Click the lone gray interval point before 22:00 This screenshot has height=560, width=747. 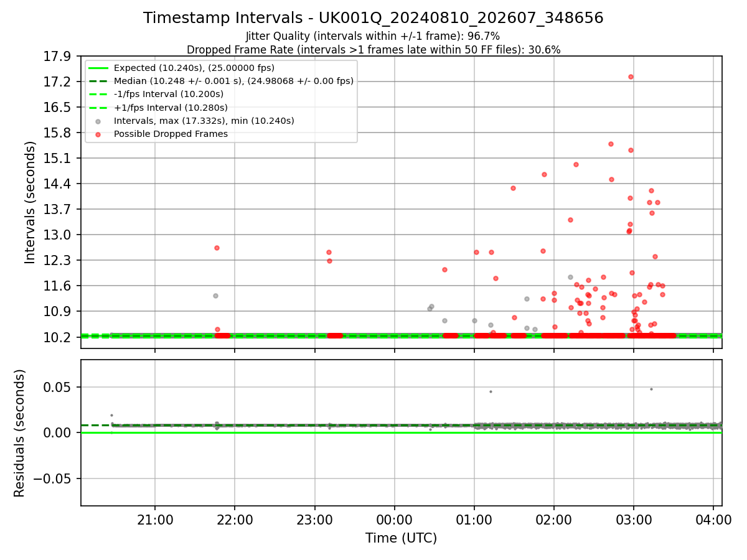215,296
